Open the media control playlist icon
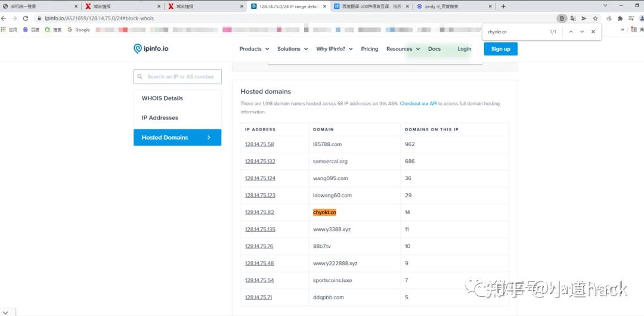Image resolution: width=644 pixels, height=316 pixels. coord(631,18)
